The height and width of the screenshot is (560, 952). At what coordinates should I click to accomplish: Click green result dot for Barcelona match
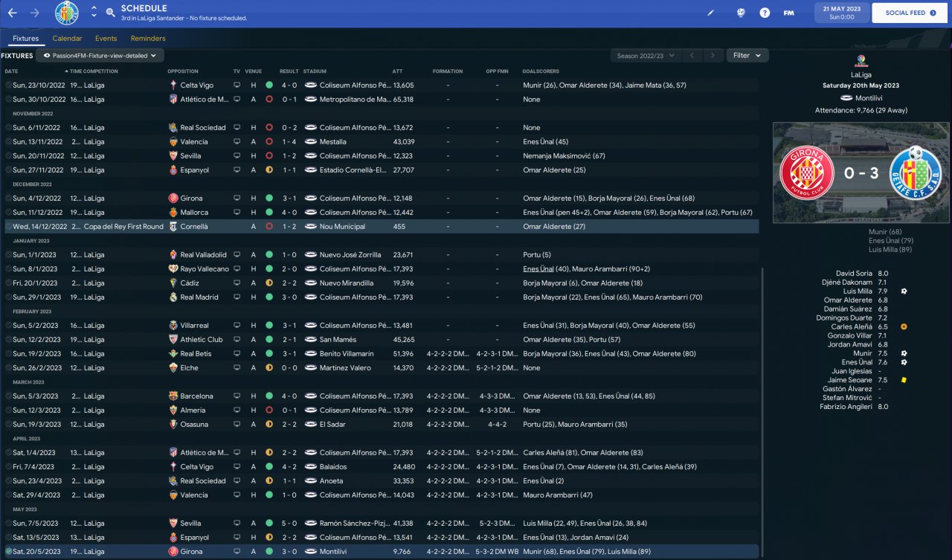pyautogui.click(x=268, y=396)
